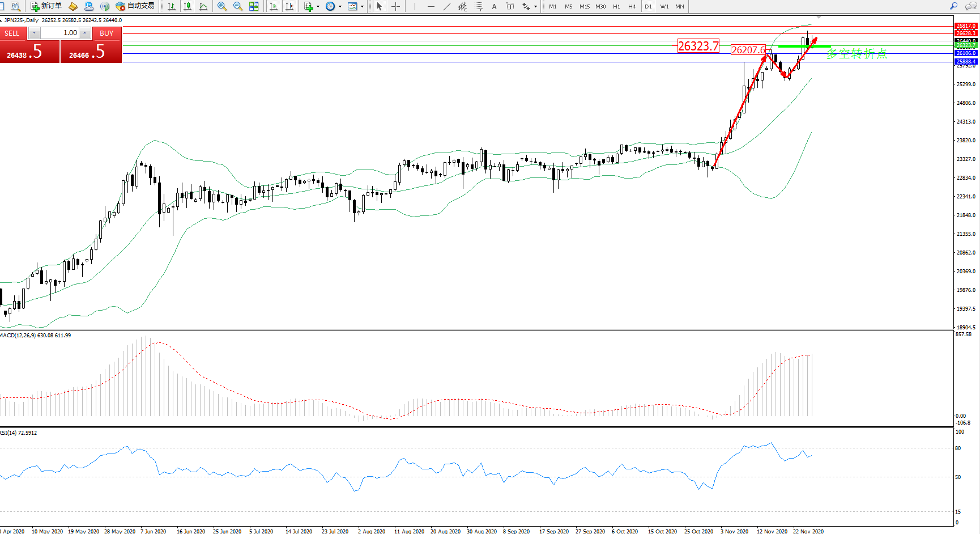
Task: Switch to W1 timeframe
Action: click(664, 6)
